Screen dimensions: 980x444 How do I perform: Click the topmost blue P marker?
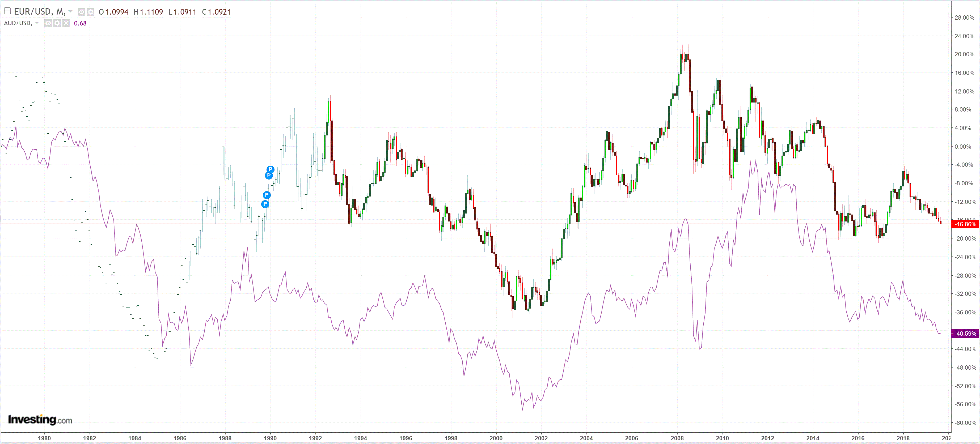pyautogui.click(x=270, y=169)
